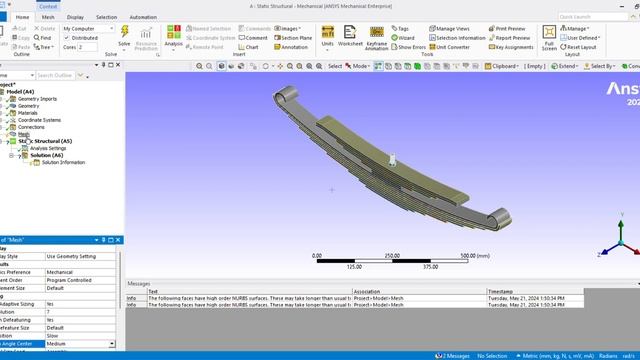Viewport: 640px width, 360px height.
Task: Click the 2 Messages status bar entry
Action: point(453,356)
